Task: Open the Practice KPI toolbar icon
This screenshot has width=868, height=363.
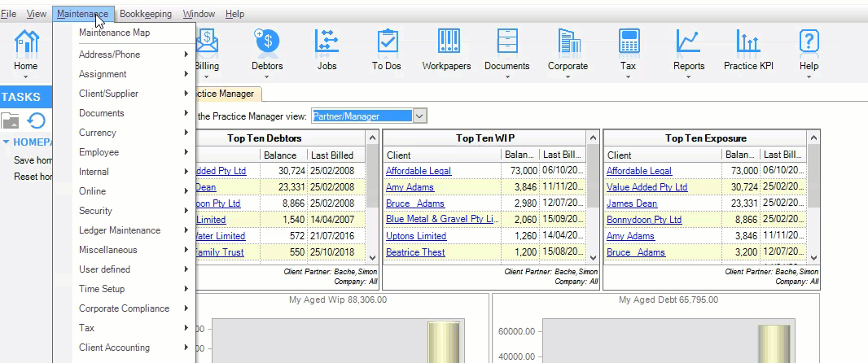Action: 747,42
